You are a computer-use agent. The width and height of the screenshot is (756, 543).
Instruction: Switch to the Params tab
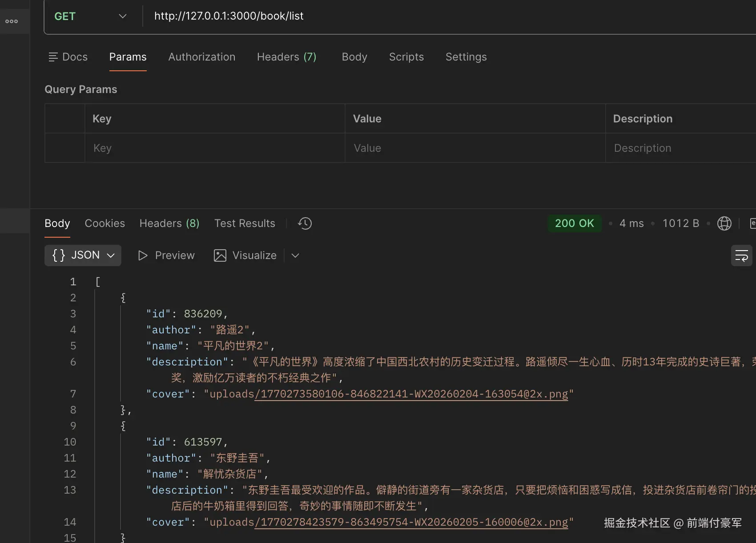pyautogui.click(x=128, y=57)
